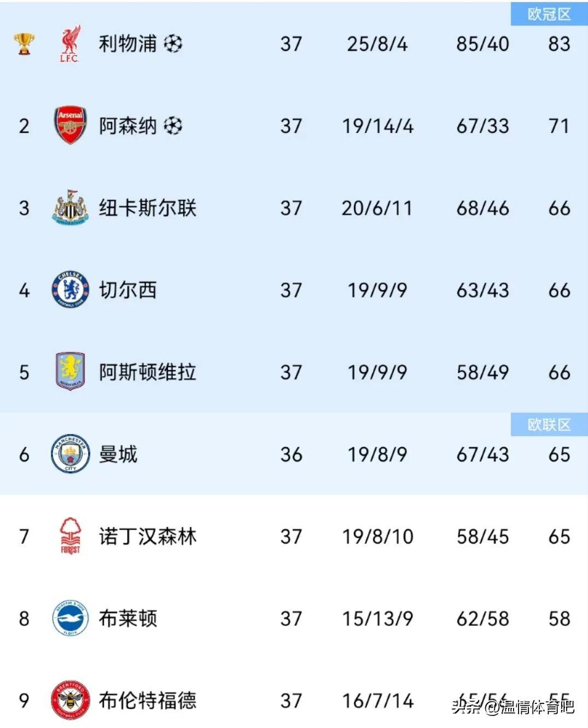The image size is (588, 728).
Task: Click the gold trophy icon
Action: click(x=24, y=44)
